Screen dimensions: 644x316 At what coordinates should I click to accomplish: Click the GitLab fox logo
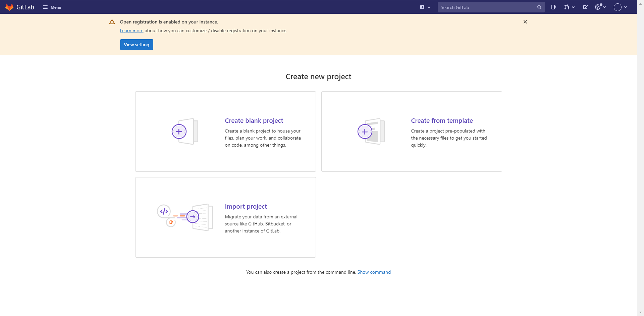9,7
